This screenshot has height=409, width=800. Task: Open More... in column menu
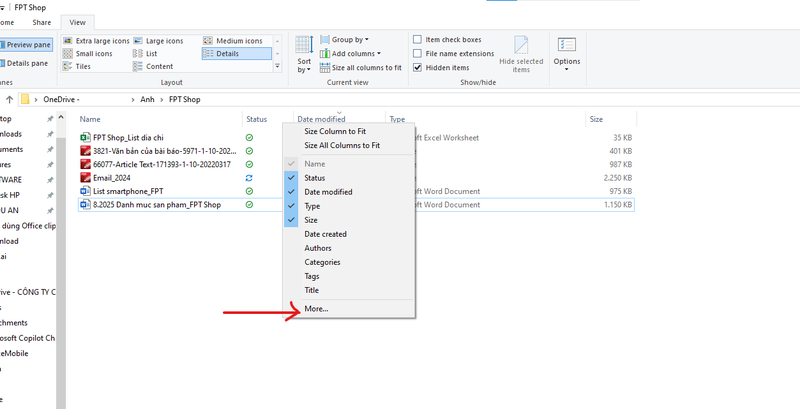point(349,309)
